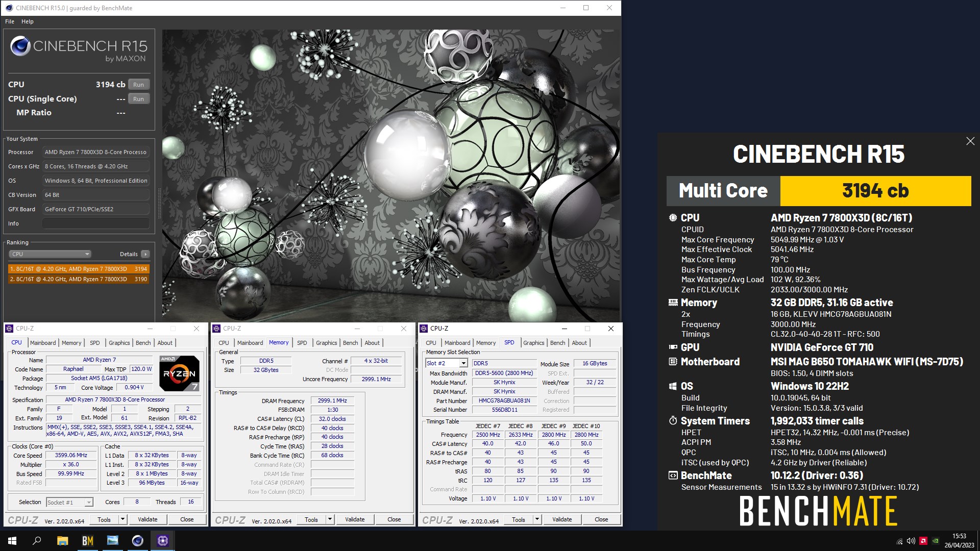Viewport: 980px width, 551px height.
Task: Open File Explorer from the taskbar
Action: [62, 541]
